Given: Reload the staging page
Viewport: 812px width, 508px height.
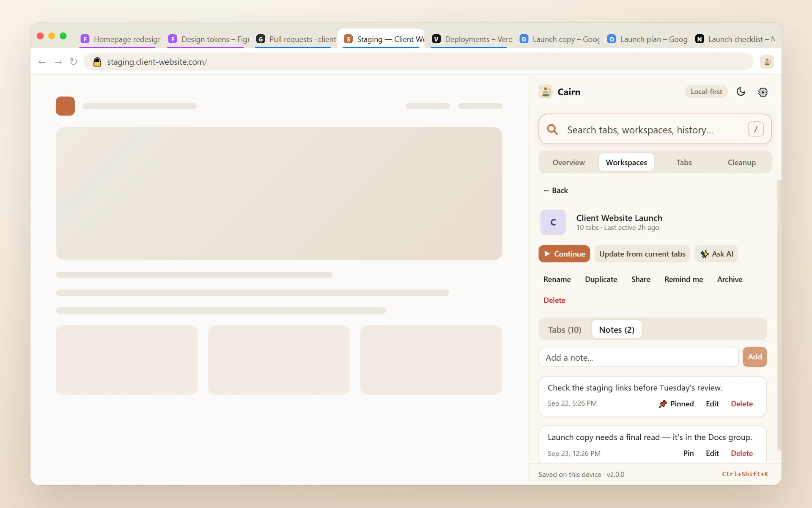Looking at the screenshot, I should [74, 62].
